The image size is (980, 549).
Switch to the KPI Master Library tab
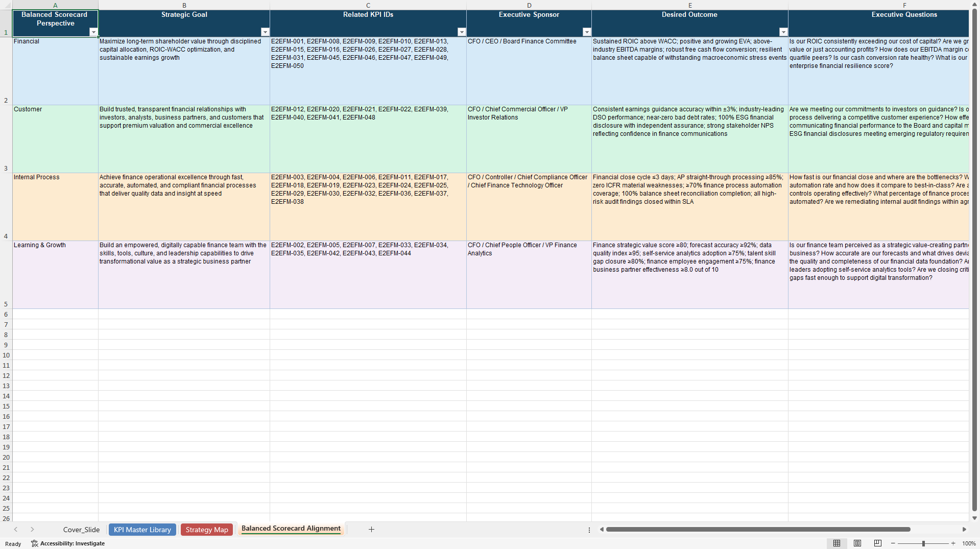(142, 530)
